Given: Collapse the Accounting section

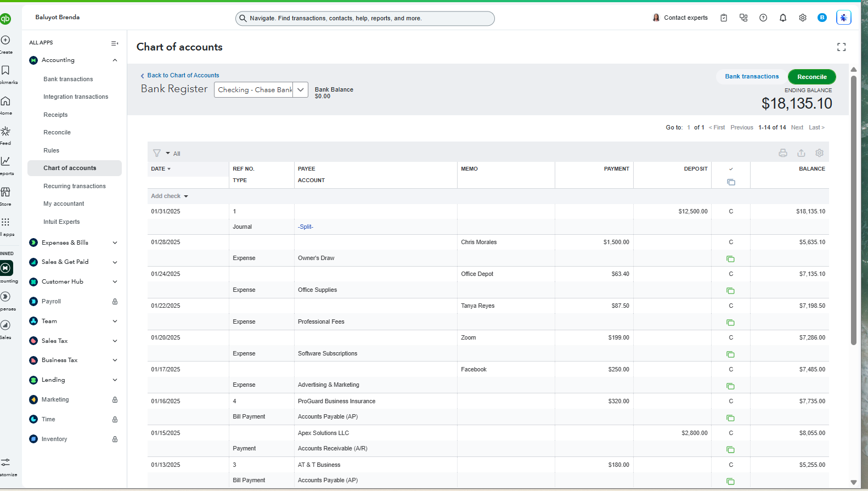Looking at the screenshot, I should click(115, 60).
